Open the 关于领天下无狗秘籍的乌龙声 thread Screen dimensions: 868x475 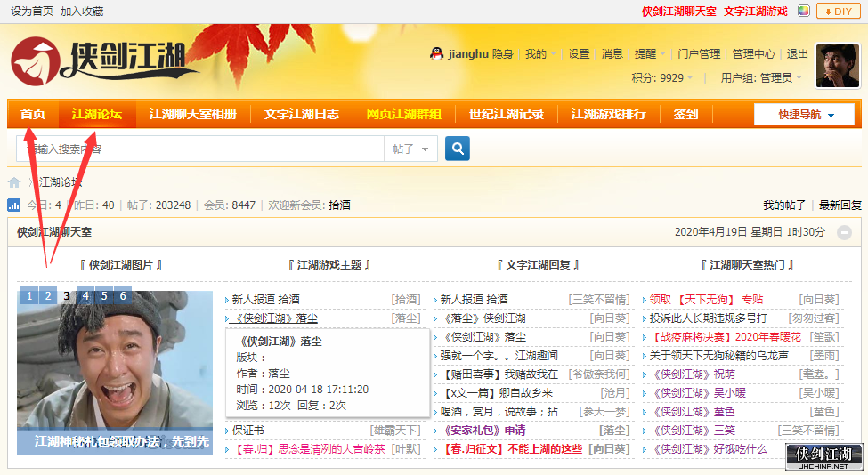click(718, 356)
